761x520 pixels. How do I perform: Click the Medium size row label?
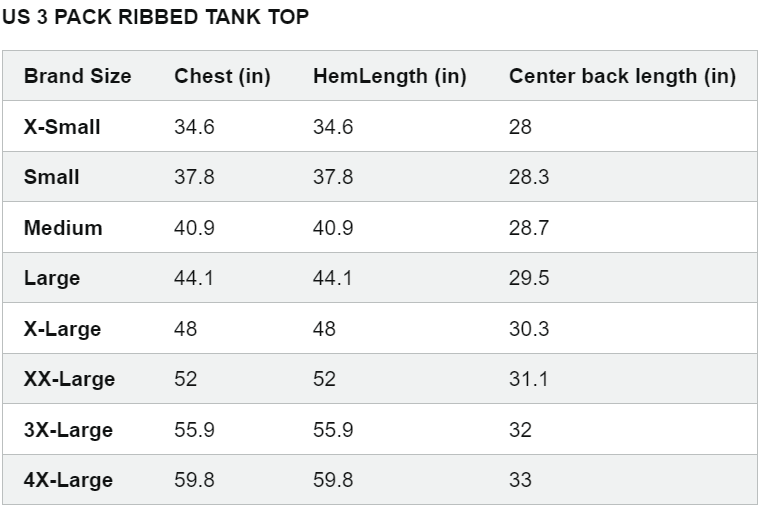tap(63, 228)
